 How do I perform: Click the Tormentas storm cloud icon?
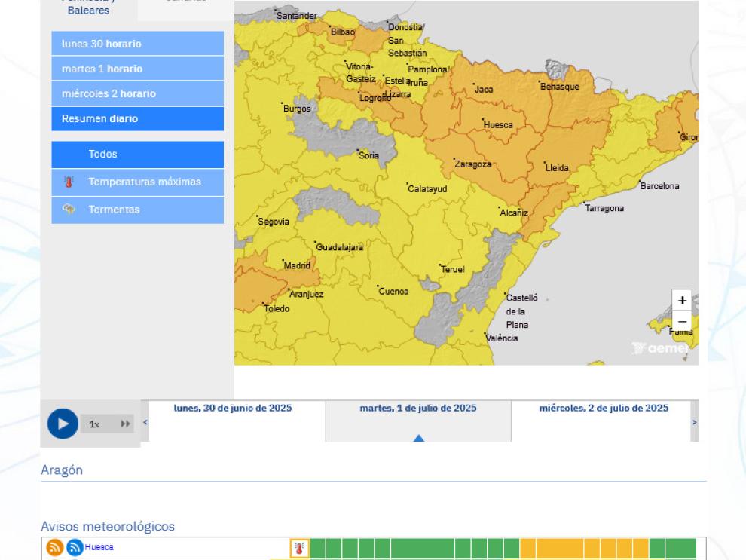[x=69, y=210]
